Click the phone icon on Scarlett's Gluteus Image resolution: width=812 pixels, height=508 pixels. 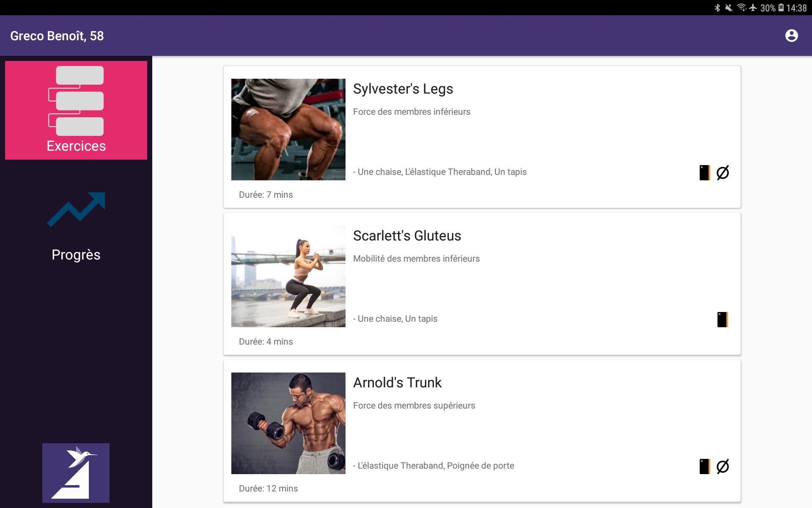(722, 320)
